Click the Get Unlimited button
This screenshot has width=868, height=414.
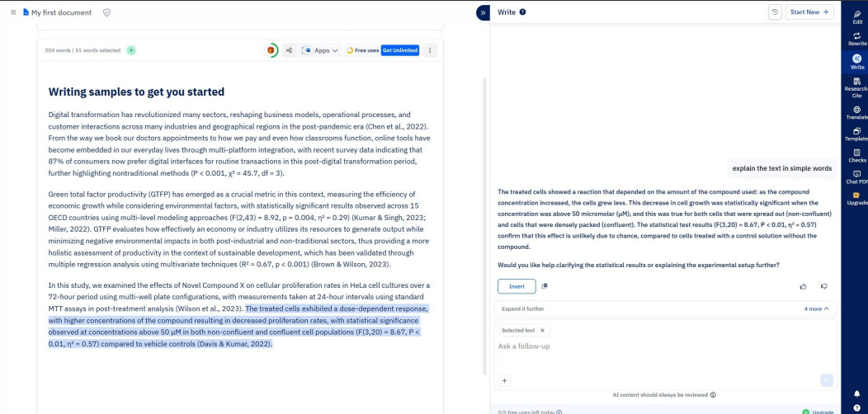point(399,50)
